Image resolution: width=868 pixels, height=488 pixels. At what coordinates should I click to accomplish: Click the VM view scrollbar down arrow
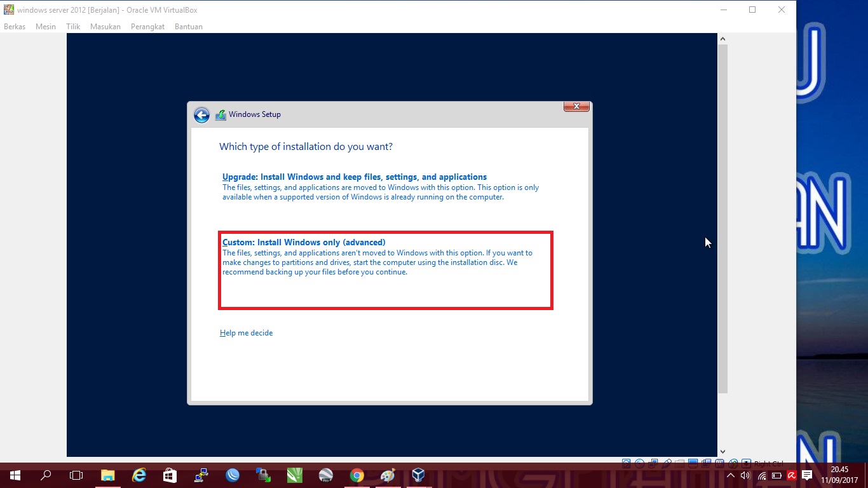point(722,451)
